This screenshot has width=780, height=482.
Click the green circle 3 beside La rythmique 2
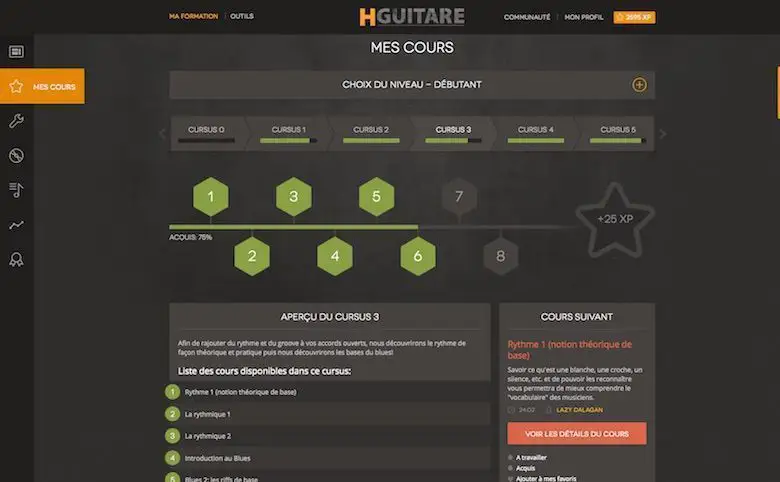[173, 436]
